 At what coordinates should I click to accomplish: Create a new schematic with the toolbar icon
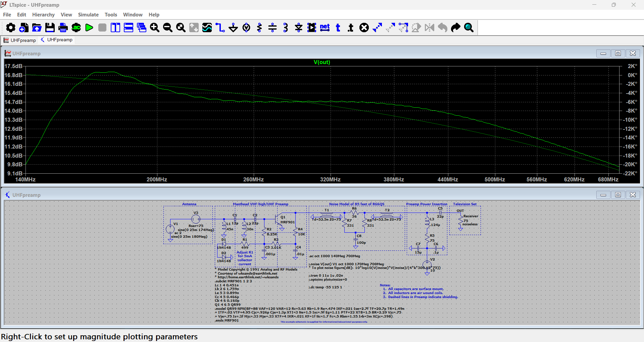(x=23, y=27)
